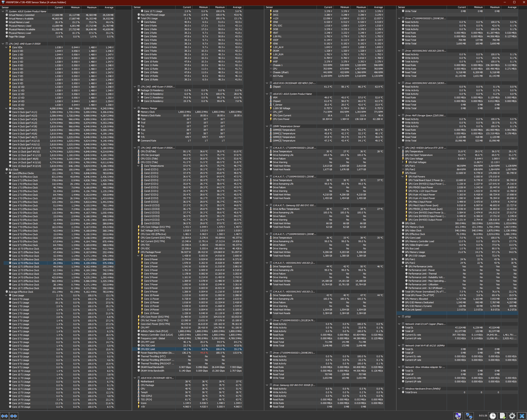Collapse the Core Clocks group
Screen dimensions: 527x420
coord(7,108)
